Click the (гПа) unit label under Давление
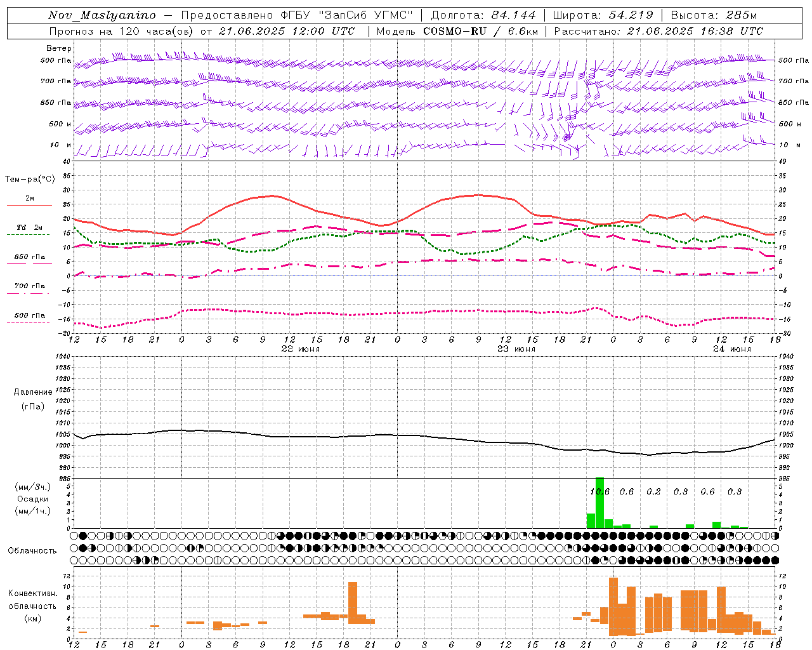 33,406
